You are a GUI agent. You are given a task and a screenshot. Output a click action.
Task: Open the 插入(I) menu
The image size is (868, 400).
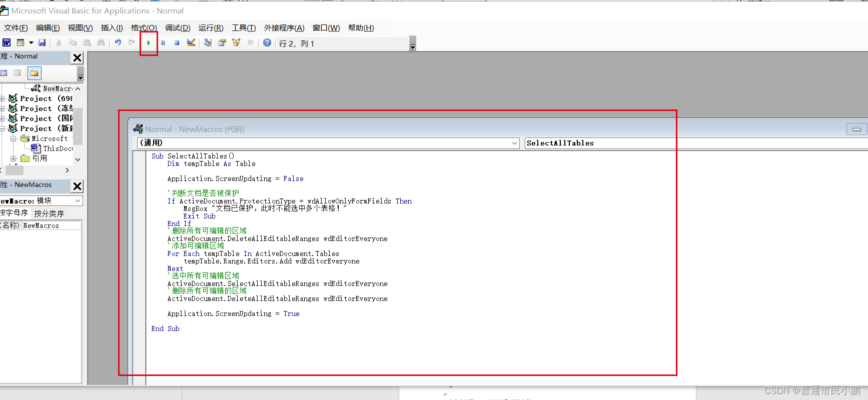point(112,28)
